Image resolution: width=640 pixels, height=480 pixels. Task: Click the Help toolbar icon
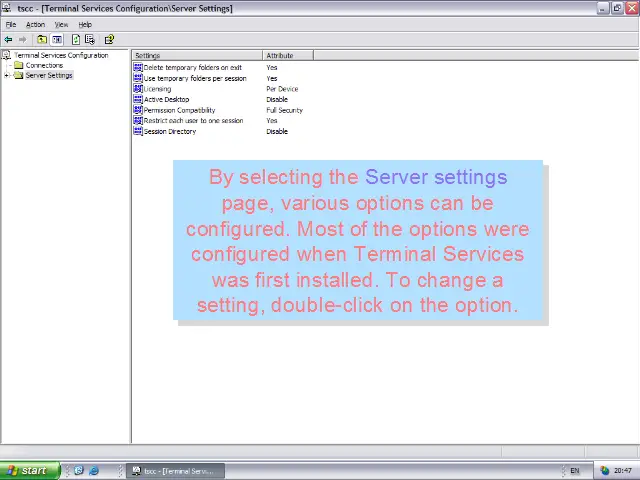point(109,40)
